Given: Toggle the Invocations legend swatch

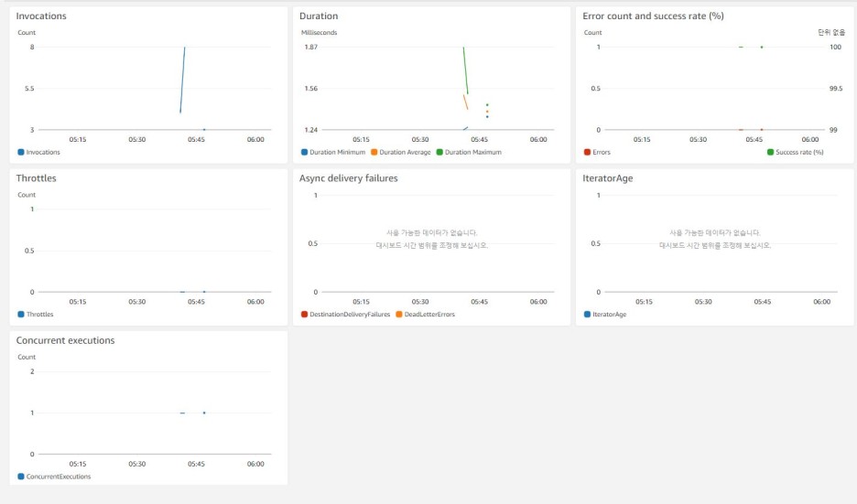Looking at the screenshot, I should (21, 153).
